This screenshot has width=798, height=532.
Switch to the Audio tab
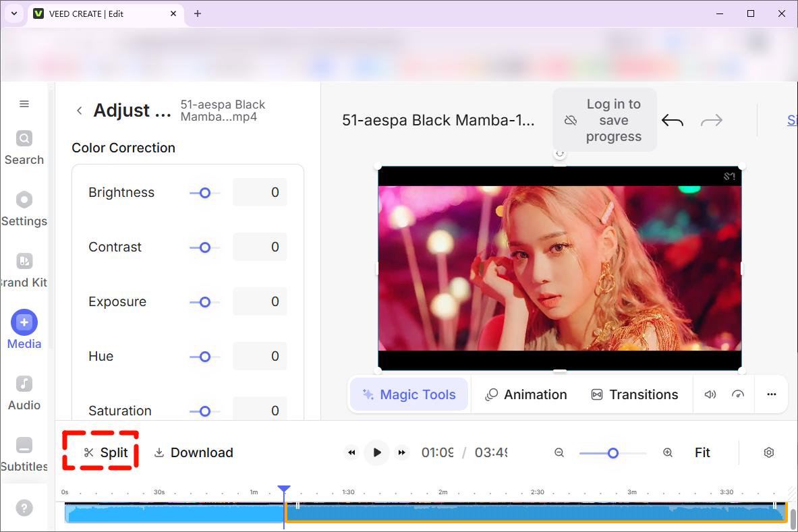point(24,393)
